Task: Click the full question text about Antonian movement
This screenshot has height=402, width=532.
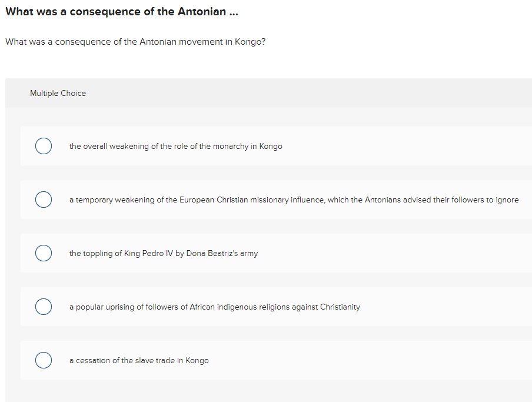Action: [x=135, y=42]
